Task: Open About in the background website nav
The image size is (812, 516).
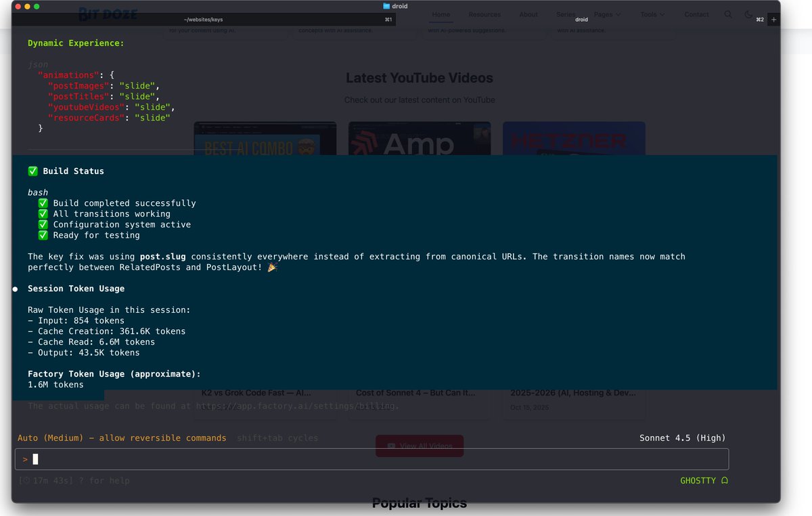Action: (x=528, y=14)
